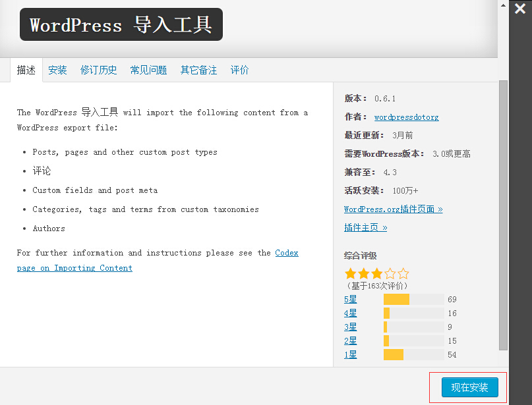Click the second gold star in the overall rating

364,273
